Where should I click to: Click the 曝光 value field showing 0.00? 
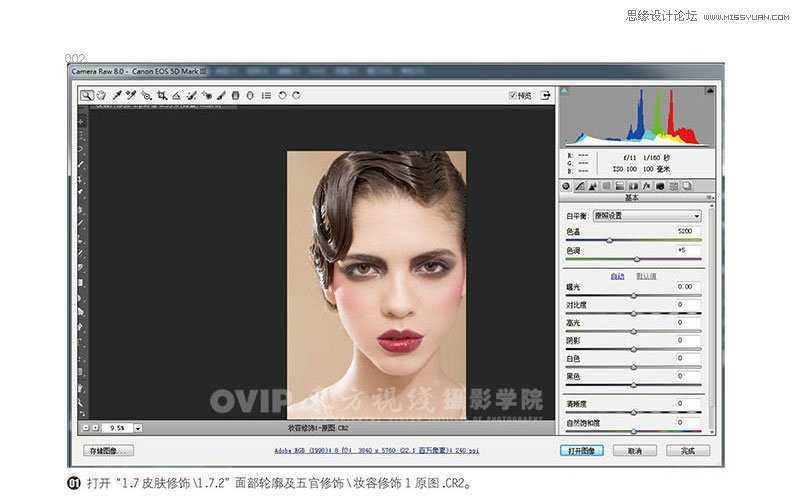click(x=687, y=287)
